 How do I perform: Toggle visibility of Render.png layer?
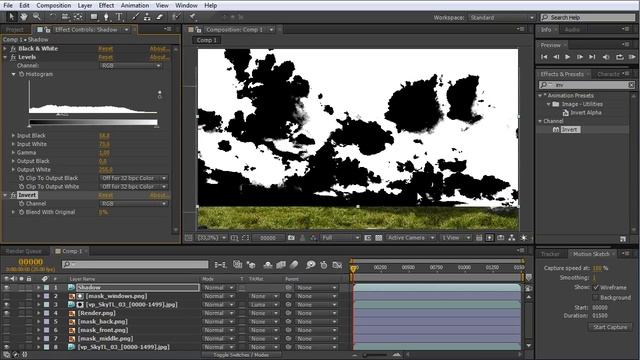pyautogui.click(x=6, y=313)
